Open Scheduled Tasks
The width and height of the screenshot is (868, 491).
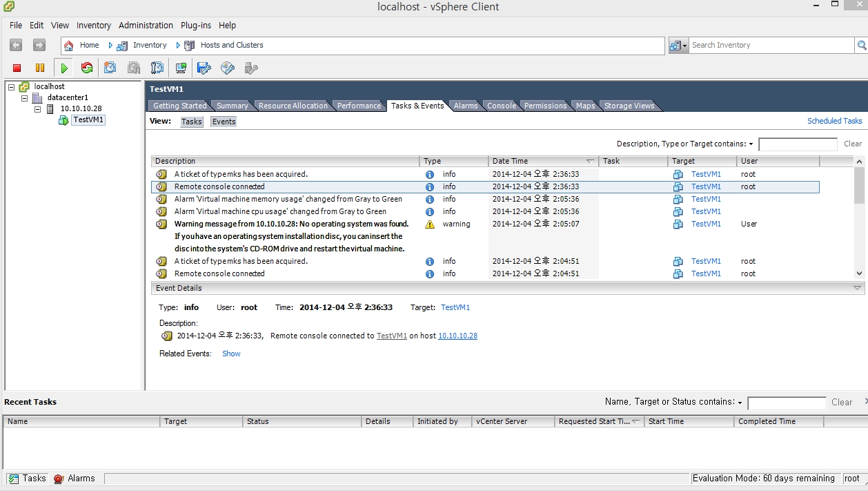tap(834, 121)
